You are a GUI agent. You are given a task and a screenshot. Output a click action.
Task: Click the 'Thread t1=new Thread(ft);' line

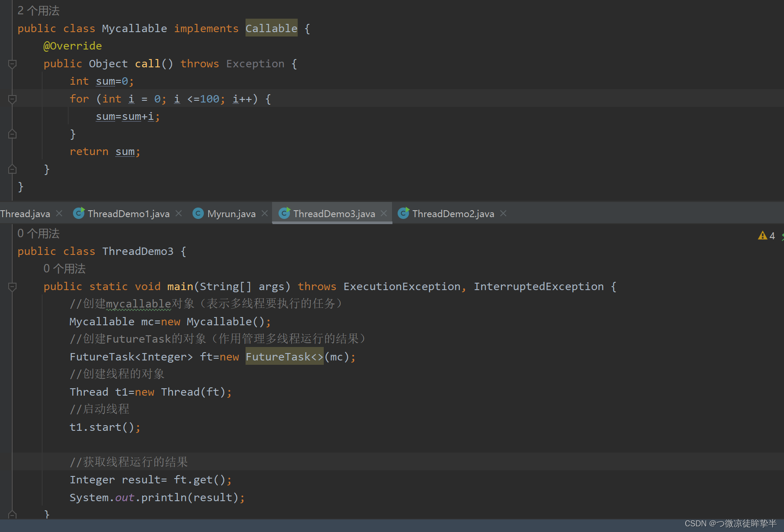(151, 392)
